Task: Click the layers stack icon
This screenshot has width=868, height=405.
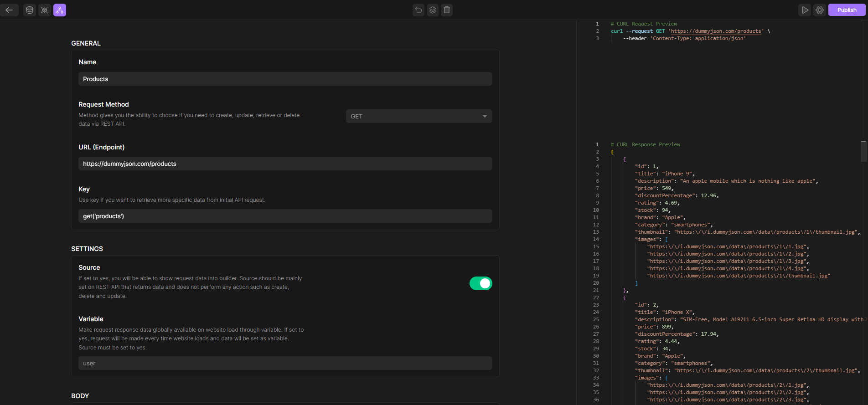Action: pos(433,10)
